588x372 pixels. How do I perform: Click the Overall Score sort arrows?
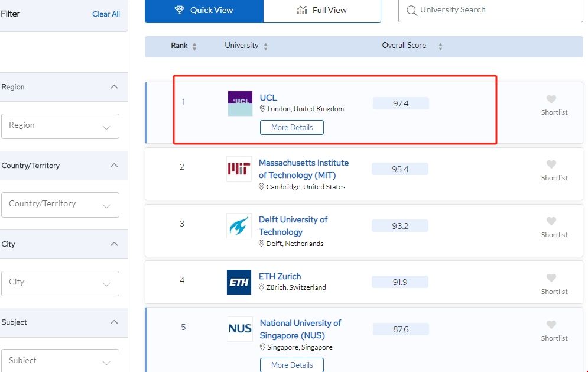click(440, 46)
